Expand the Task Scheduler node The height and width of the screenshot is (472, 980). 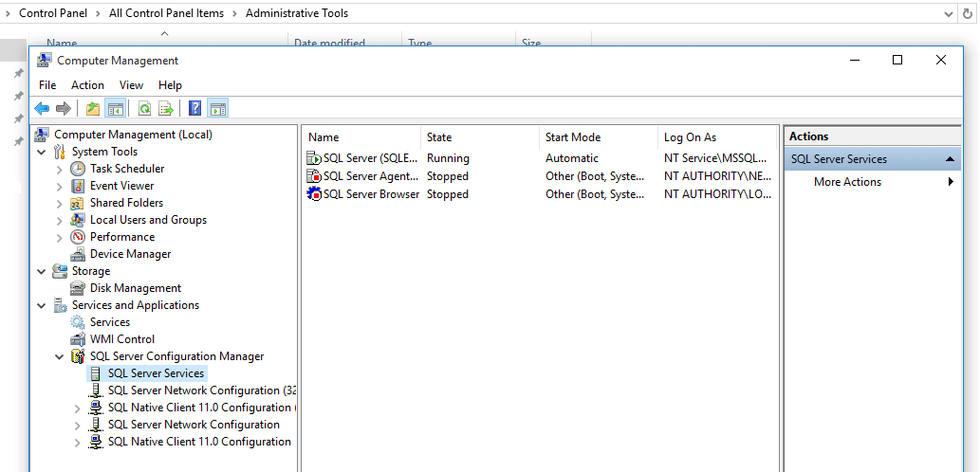click(x=60, y=169)
